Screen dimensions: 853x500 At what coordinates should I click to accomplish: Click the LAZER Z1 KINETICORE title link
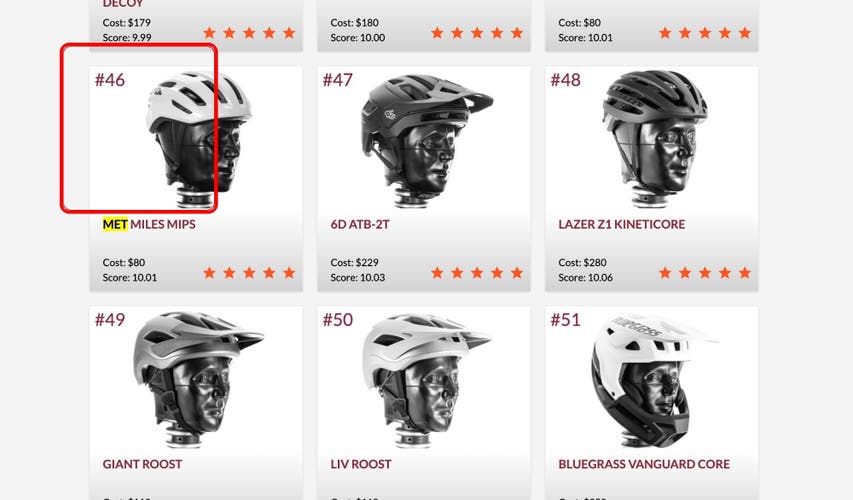click(622, 224)
